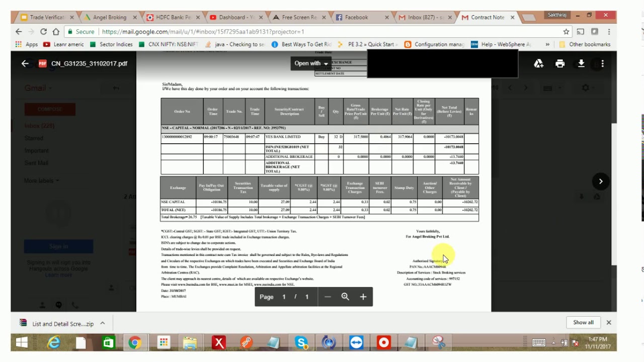Open more options menu in PDF viewer
644x362 pixels.
[x=602, y=63]
